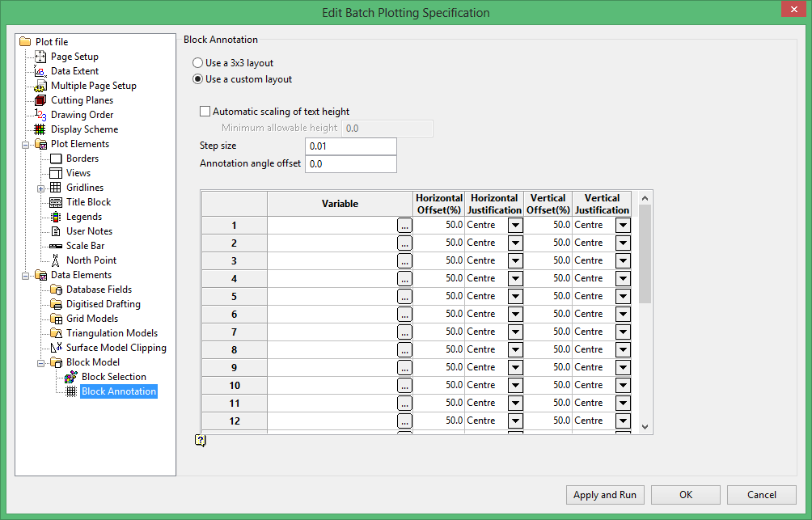Click the Page Setup icon in tree
The image size is (812, 520).
[x=40, y=57]
